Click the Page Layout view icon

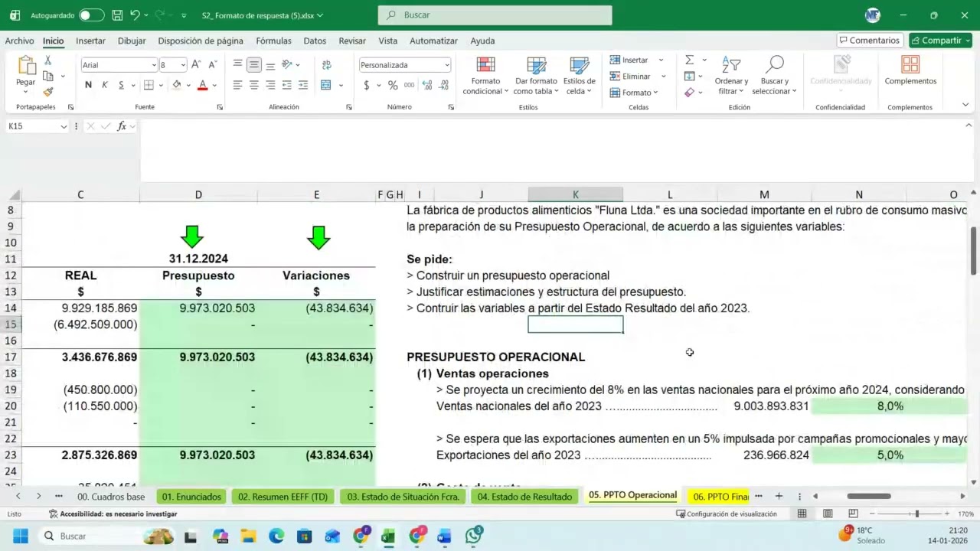tap(828, 514)
